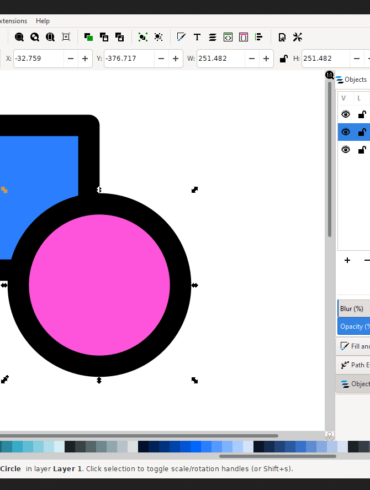The image size is (370, 490).
Task: Click the pink-header panel icon beside XML editor
Action: tap(243, 37)
